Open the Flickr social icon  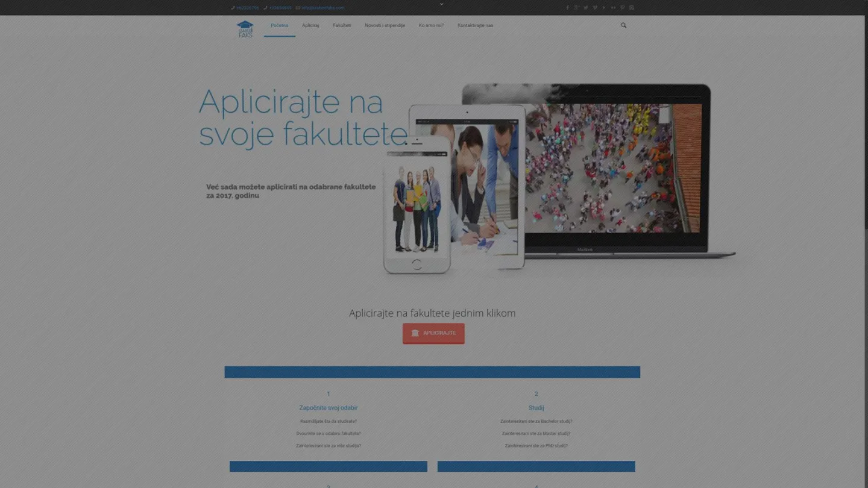[x=613, y=8]
